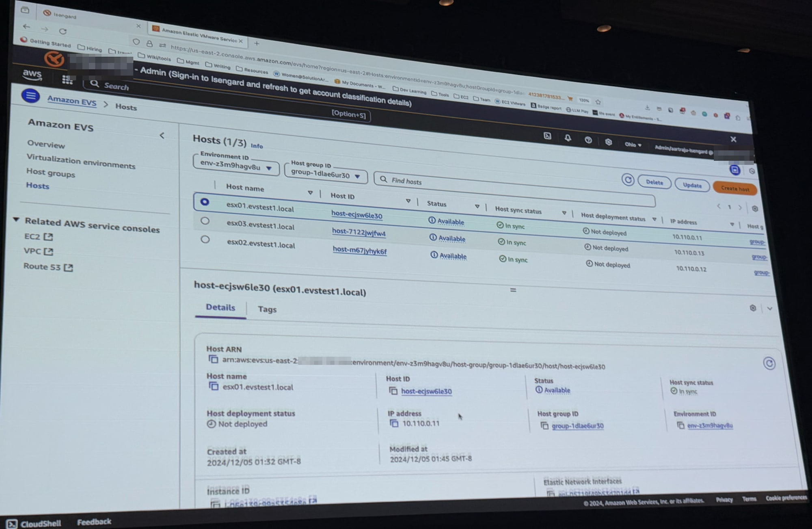Refresh the host details panel
The image size is (812, 529).
tap(769, 363)
